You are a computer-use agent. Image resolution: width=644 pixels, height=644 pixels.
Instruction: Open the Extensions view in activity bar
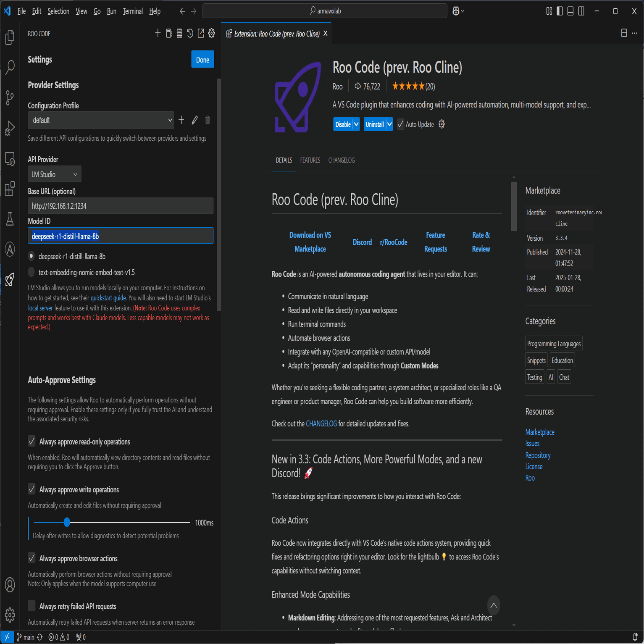click(x=10, y=189)
